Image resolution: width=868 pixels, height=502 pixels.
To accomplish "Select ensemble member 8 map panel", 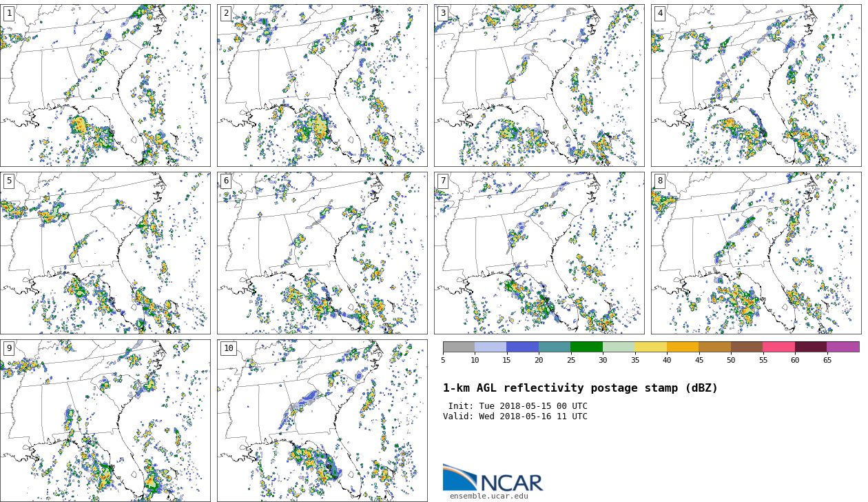I will point(756,253).
